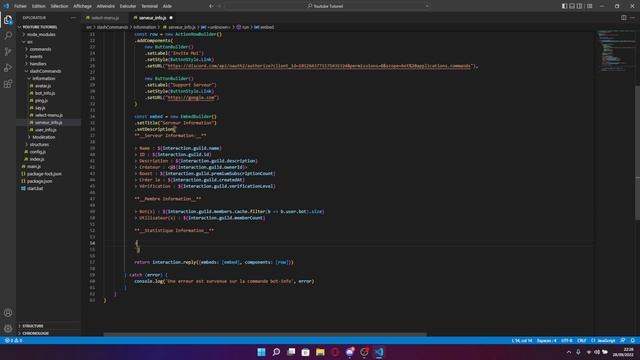Open config.js in explorer
640x360 pixels.
(x=49, y=152)
